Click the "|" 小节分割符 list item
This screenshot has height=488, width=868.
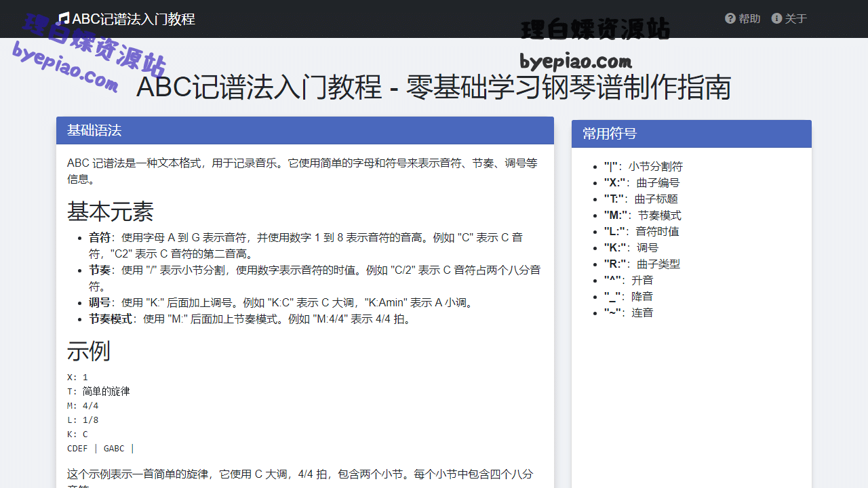[x=644, y=166]
